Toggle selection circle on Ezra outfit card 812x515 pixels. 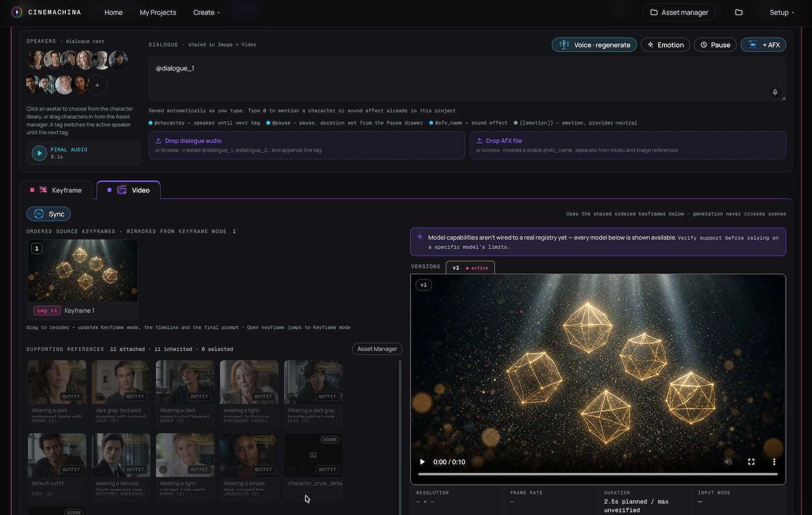[35, 469]
